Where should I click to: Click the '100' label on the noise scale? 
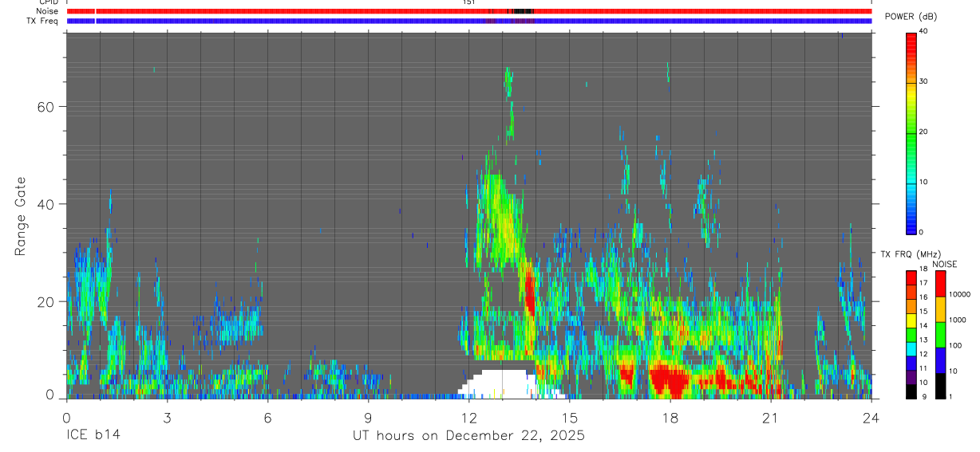point(954,345)
